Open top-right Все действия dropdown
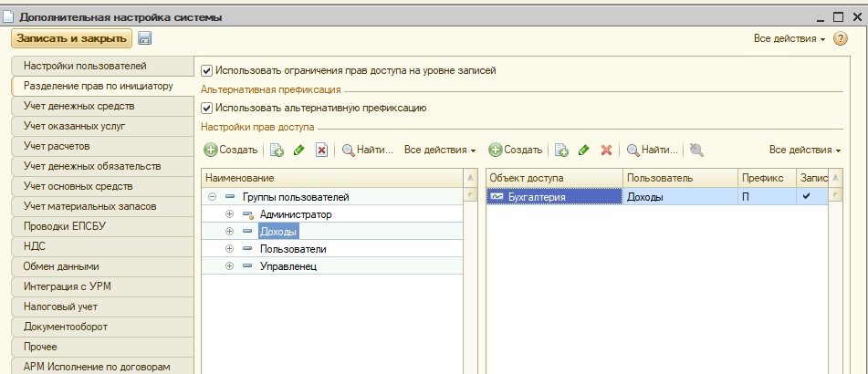Screen dimensions: 868x374 (789, 39)
